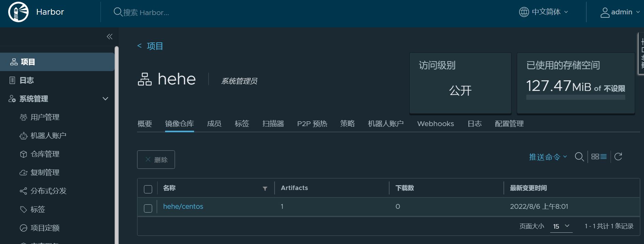This screenshot has width=644, height=244.
Task: Open the 机器人账户 project tab
Action: [x=386, y=124]
